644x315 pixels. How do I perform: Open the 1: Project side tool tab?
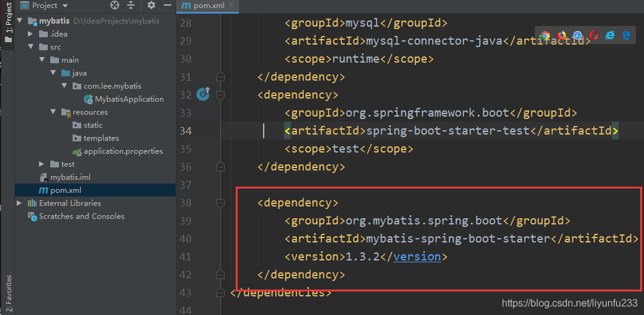click(8, 21)
